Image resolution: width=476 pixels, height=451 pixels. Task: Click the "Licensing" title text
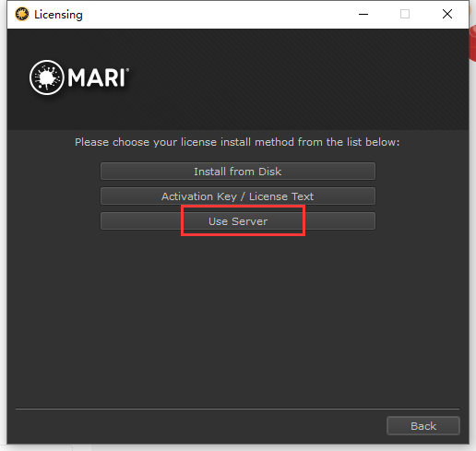click(x=58, y=15)
